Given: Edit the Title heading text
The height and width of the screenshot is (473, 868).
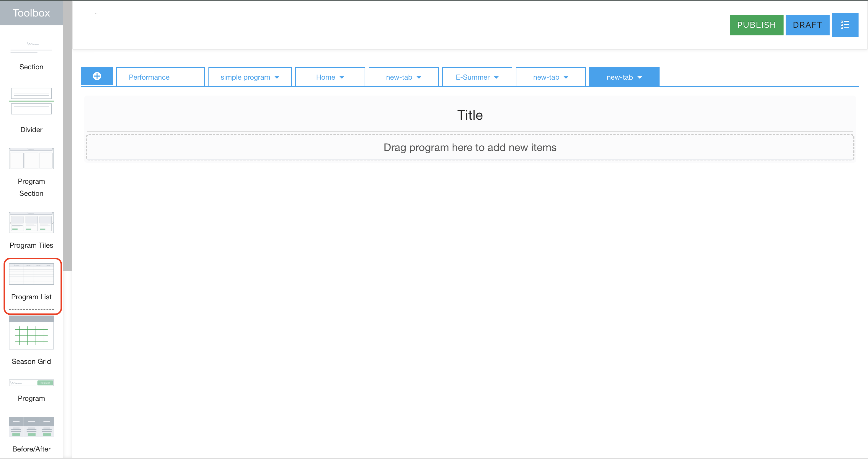Looking at the screenshot, I should click(x=470, y=115).
